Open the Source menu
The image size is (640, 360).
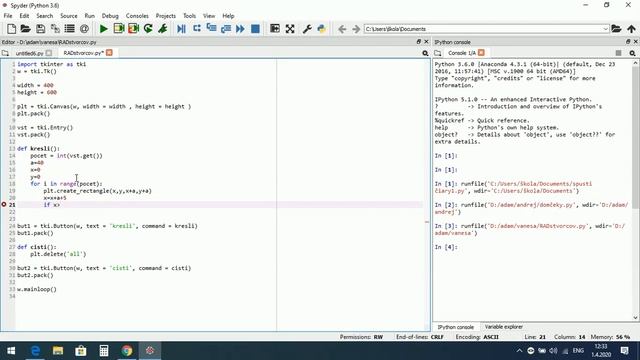click(69, 16)
